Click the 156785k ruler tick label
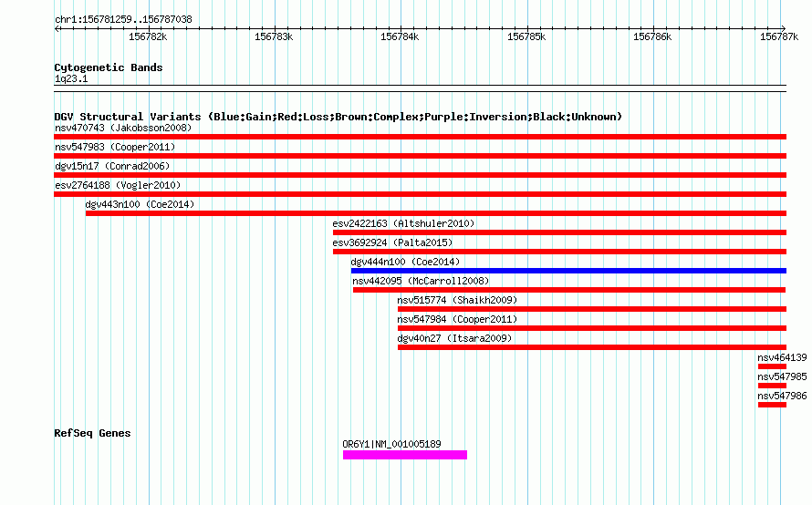Image resolution: width=812 pixels, height=505 pixels. click(526, 36)
